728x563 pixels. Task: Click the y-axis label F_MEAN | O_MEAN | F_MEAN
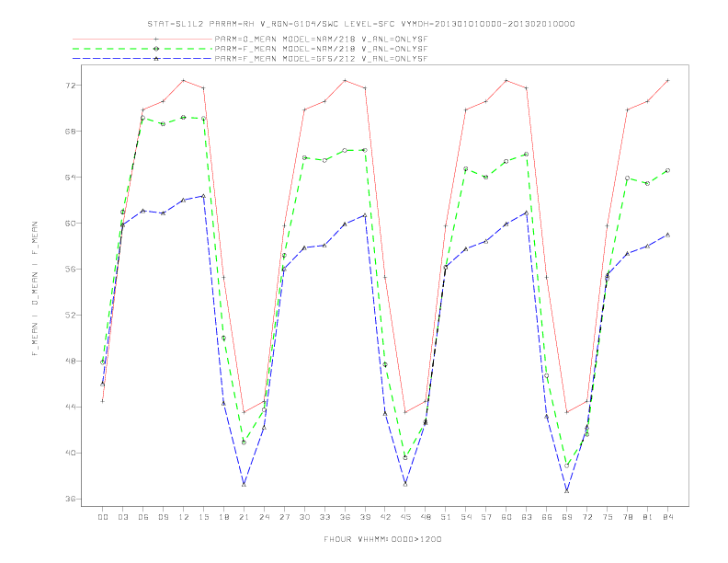tap(35, 289)
